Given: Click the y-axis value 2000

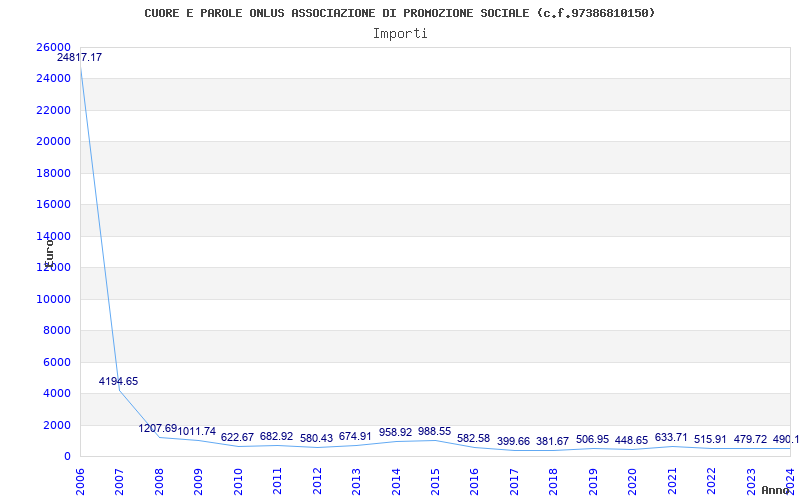Looking at the screenshot, I should pos(56,425).
